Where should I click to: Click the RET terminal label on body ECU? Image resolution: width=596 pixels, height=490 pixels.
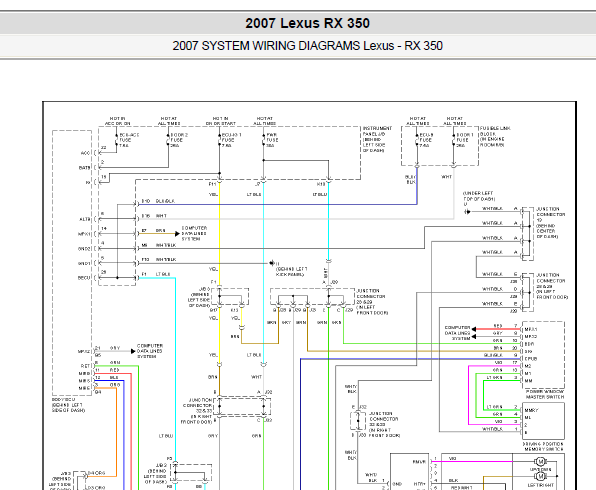click(x=85, y=366)
